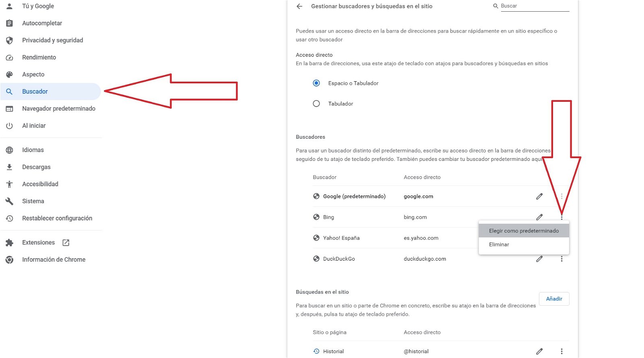Click the wrench icon for Sistema
The width and height of the screenshot is (644, 358).
9,201
